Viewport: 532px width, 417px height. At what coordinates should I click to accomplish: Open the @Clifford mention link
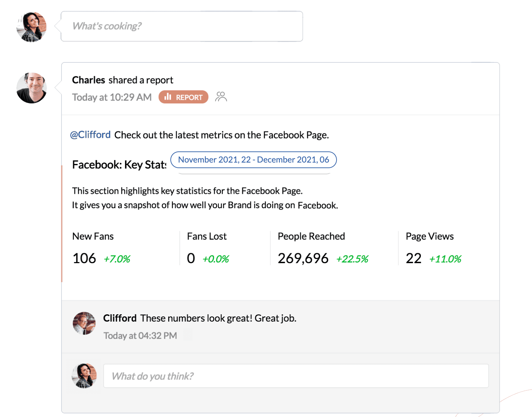point(90,135)
